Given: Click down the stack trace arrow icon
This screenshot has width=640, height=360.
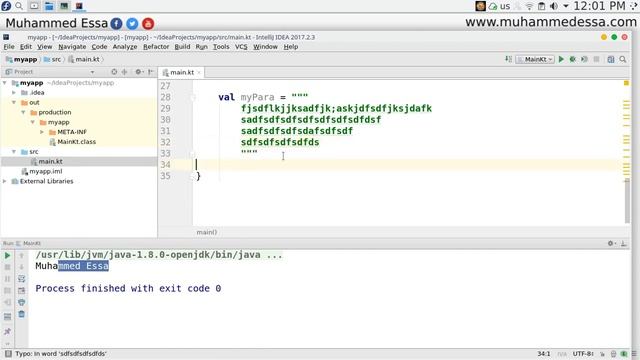Looking at the screenshot, I should (x=22, y=267).
